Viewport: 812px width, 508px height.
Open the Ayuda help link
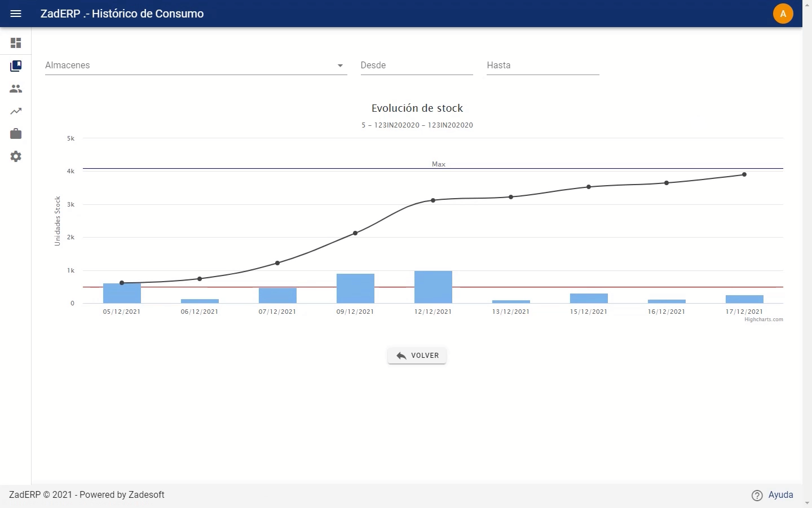(780, 495)
